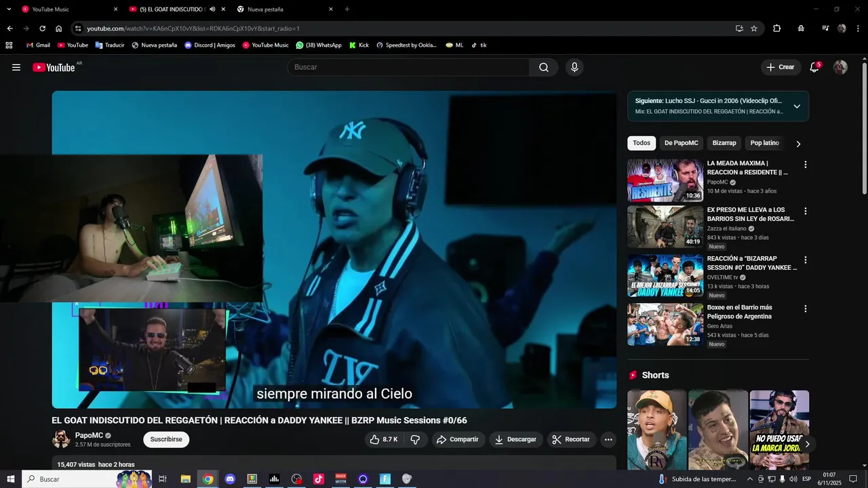Image resolution: width=868 pixels, height=488 pixels.
Task: Expand the Siguiente mix queue panel
Action: [x=797, y=106]
